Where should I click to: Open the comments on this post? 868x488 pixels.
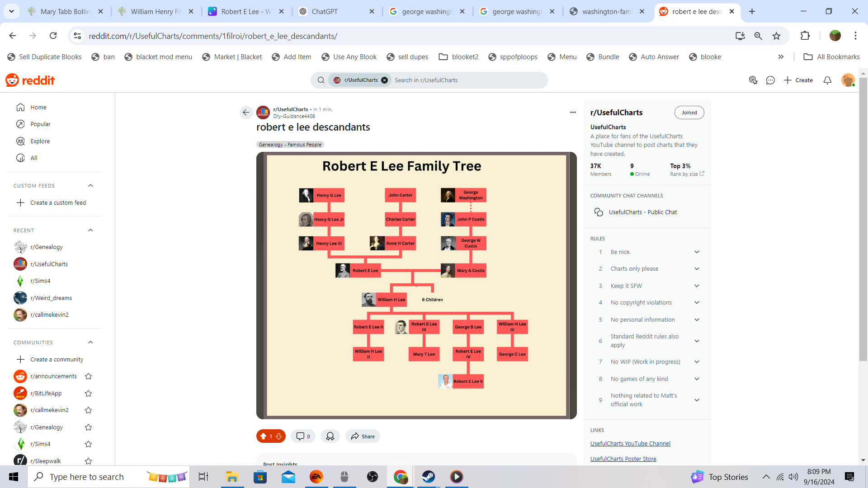click(x=303, y=436)
